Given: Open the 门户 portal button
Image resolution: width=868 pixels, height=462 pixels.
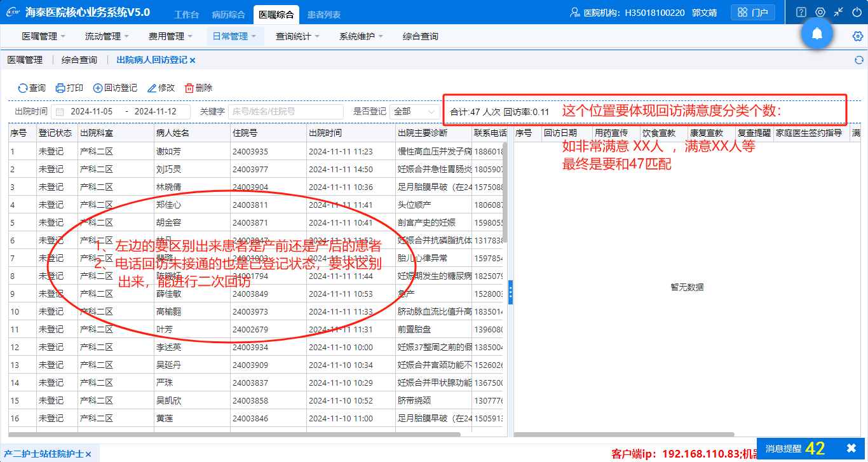Looking at the screenshot, I should coord(753,13).
